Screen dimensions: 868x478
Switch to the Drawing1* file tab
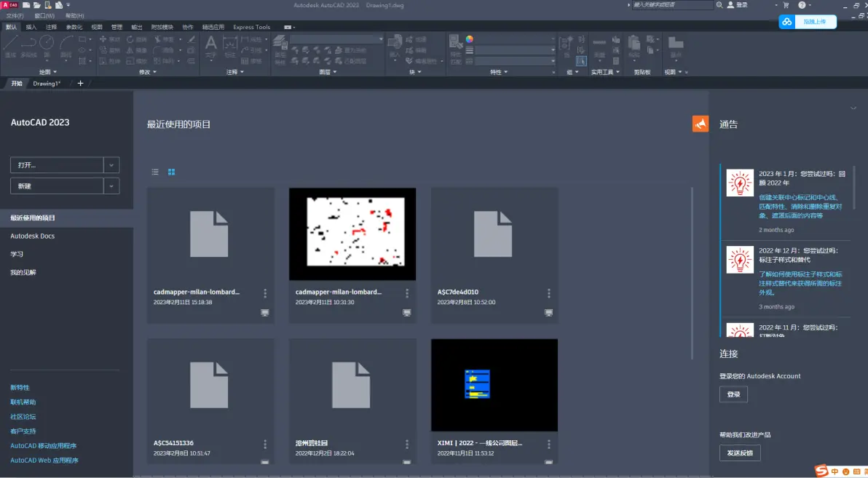point(47,84)
